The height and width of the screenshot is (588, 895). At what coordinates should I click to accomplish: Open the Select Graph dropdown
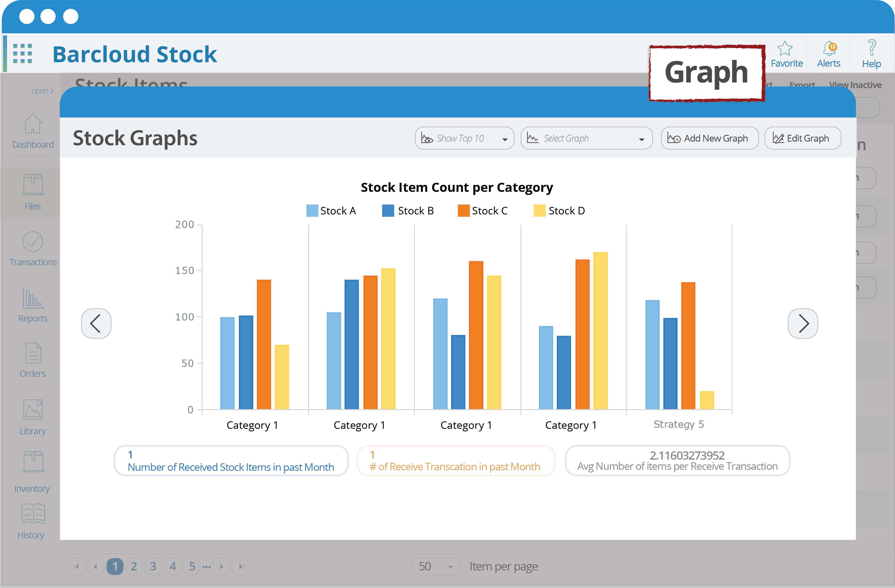(586, 138)
